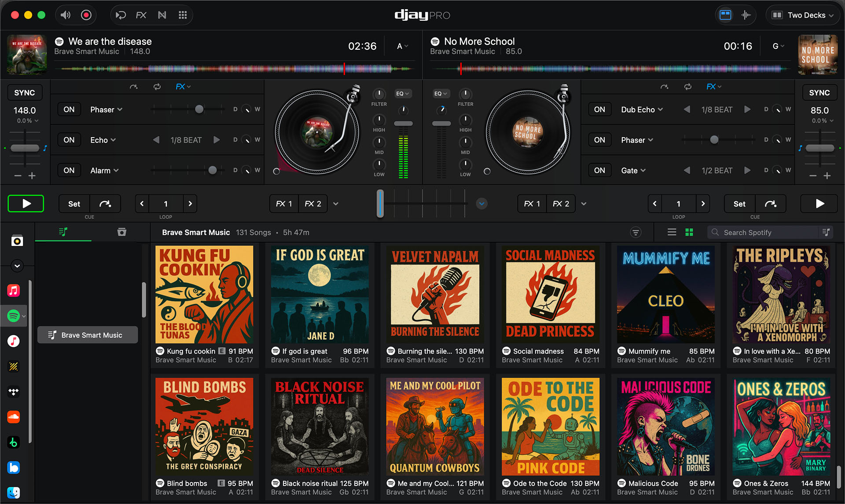Enable SYNC on the right deck
The width and height of the screenshot is (845, 504).
click(x=819, y=93)
